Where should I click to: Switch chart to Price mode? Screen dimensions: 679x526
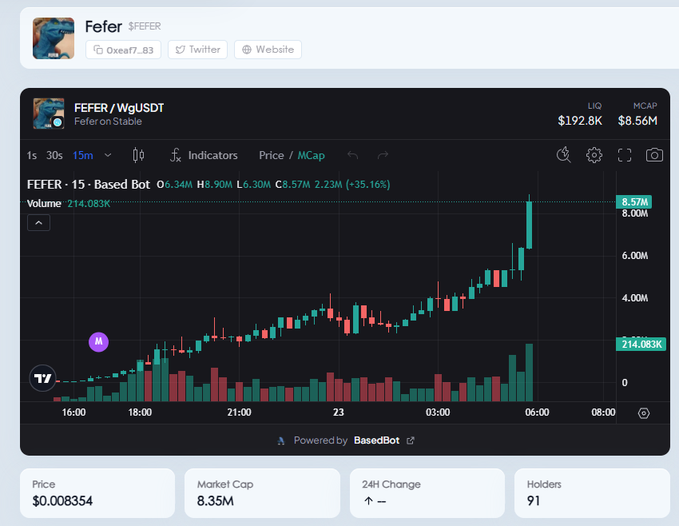tap(271, 155)
